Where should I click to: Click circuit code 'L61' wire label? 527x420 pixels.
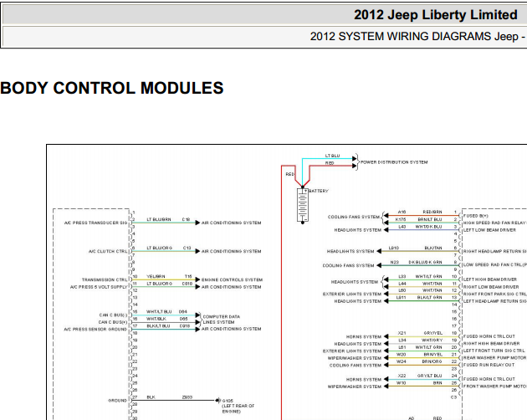click(402, 347)
